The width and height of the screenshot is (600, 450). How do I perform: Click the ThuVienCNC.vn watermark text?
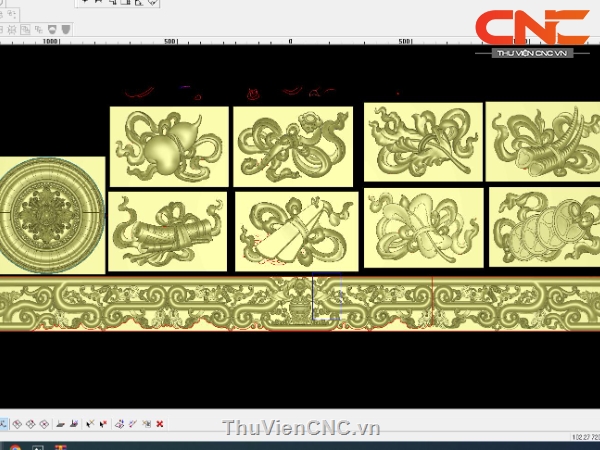tap(301, 429)
